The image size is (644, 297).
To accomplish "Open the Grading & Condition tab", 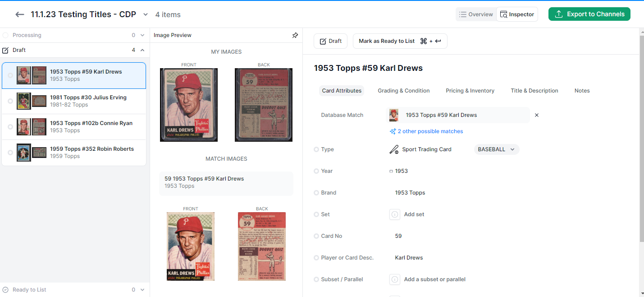I will (404, 91).
